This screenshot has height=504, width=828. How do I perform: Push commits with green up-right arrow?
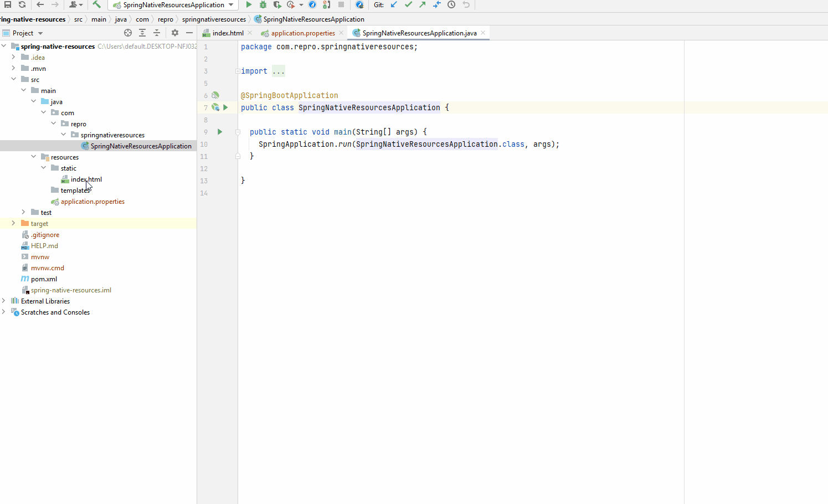(x=423, y=4)
